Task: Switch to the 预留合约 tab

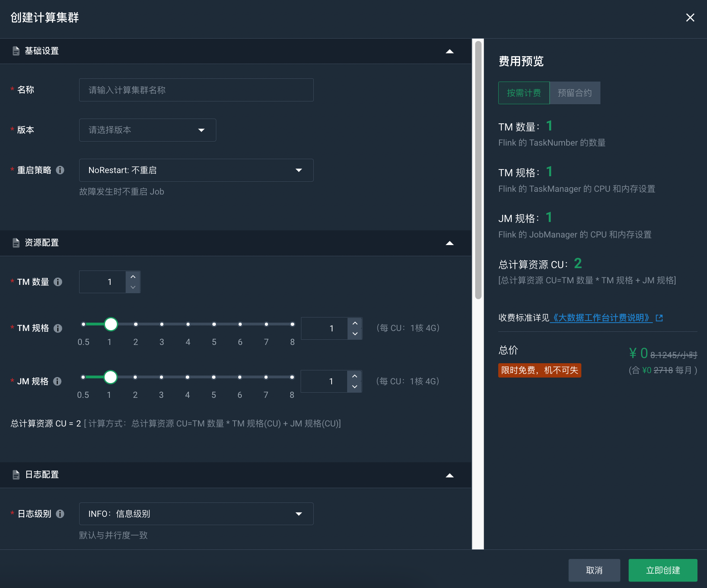Action: (575, 93)
